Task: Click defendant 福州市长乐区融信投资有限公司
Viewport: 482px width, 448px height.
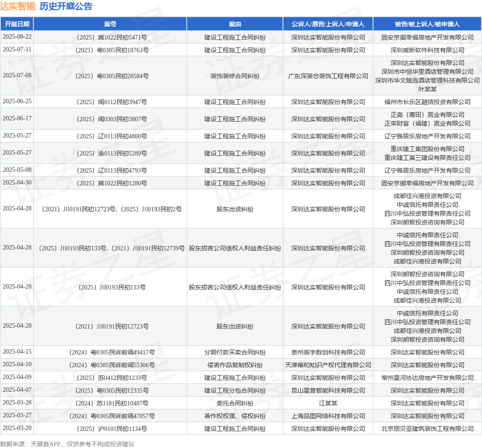Action: pos(427,102)
